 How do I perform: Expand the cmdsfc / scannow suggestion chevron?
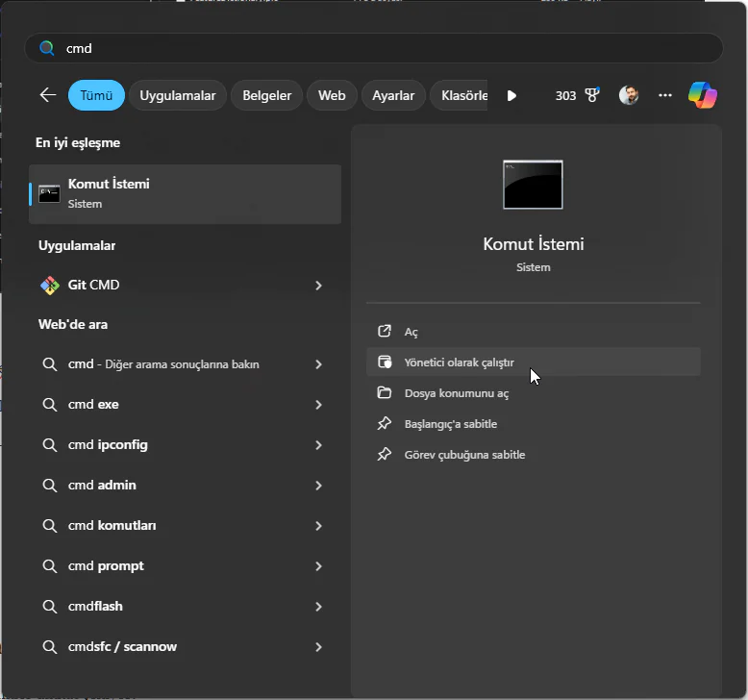[318, 647]
